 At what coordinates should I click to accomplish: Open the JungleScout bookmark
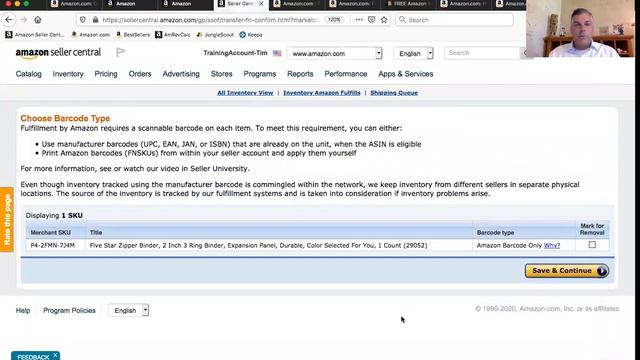click(x=215, y=35)
